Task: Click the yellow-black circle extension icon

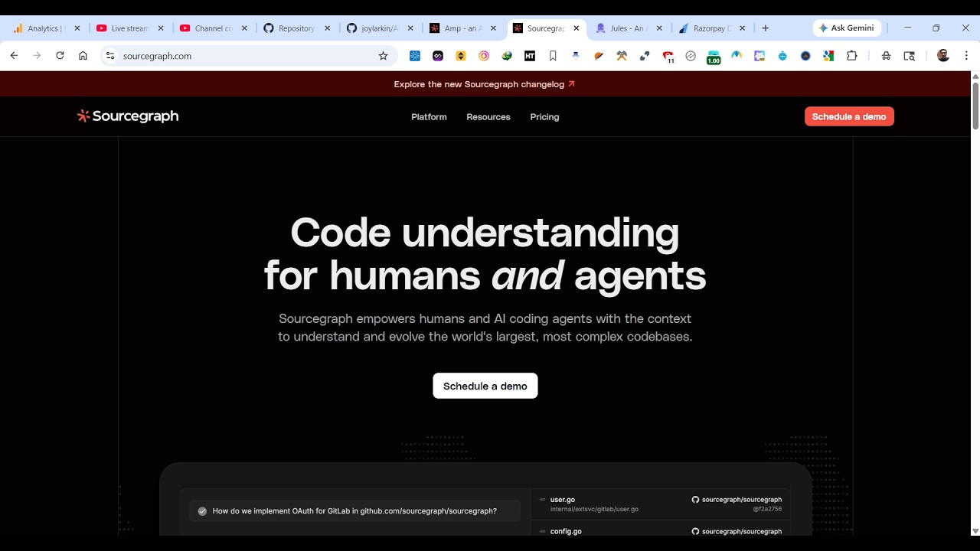Action: 461,56
